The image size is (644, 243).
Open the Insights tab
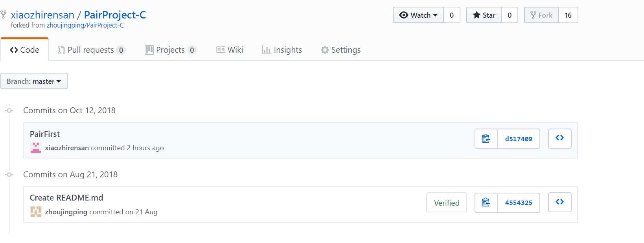[282, 50]
